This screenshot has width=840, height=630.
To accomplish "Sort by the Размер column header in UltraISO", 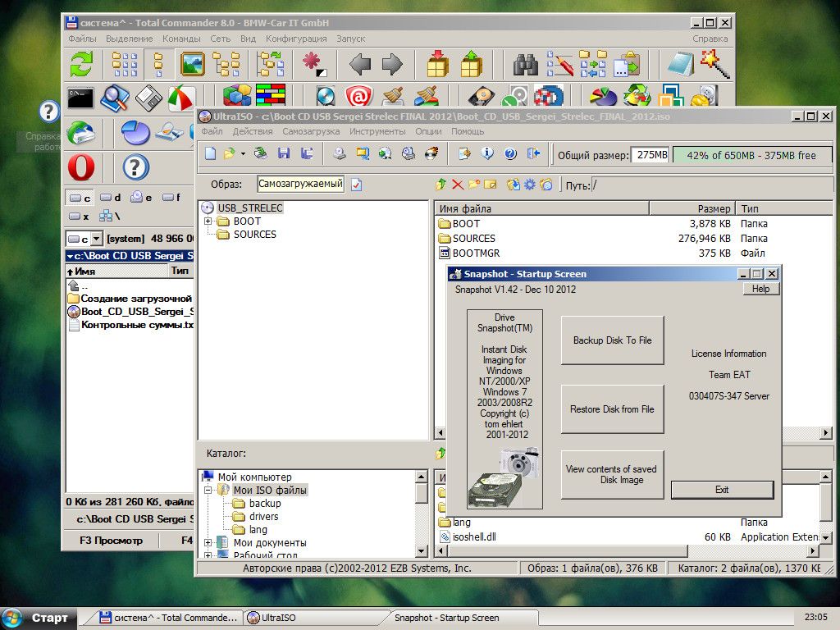I will (691, 208).
